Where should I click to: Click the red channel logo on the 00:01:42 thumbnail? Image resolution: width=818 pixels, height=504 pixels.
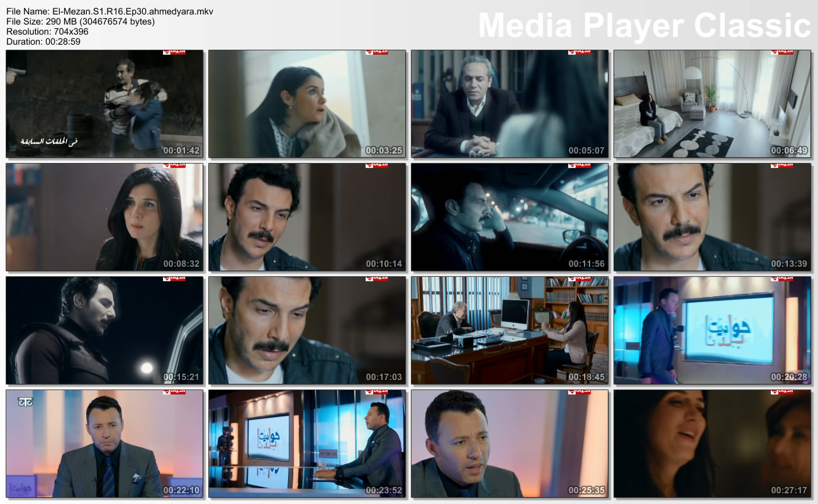click(174, 52)
